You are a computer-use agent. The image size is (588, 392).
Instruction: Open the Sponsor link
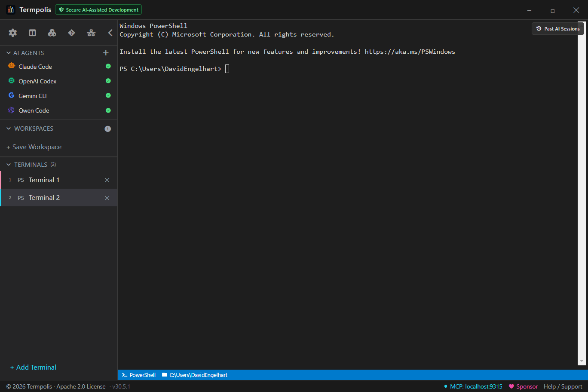click(x=523, y=386)
